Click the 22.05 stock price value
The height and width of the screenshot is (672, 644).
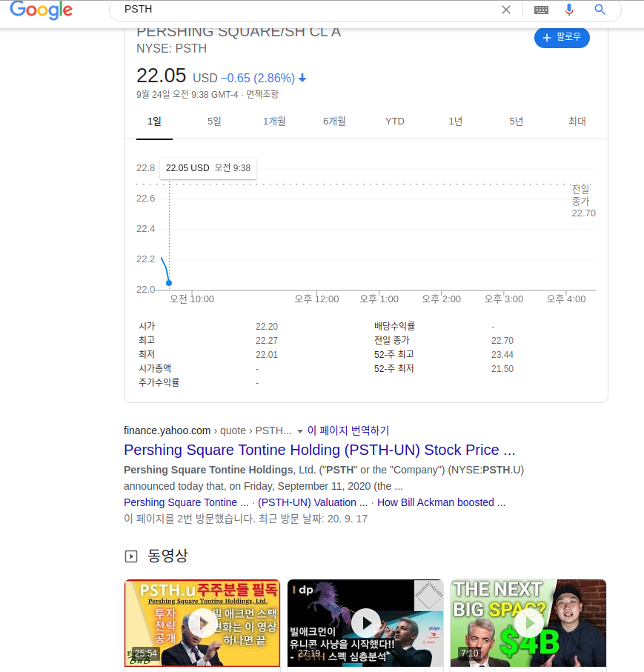(162, 76)
